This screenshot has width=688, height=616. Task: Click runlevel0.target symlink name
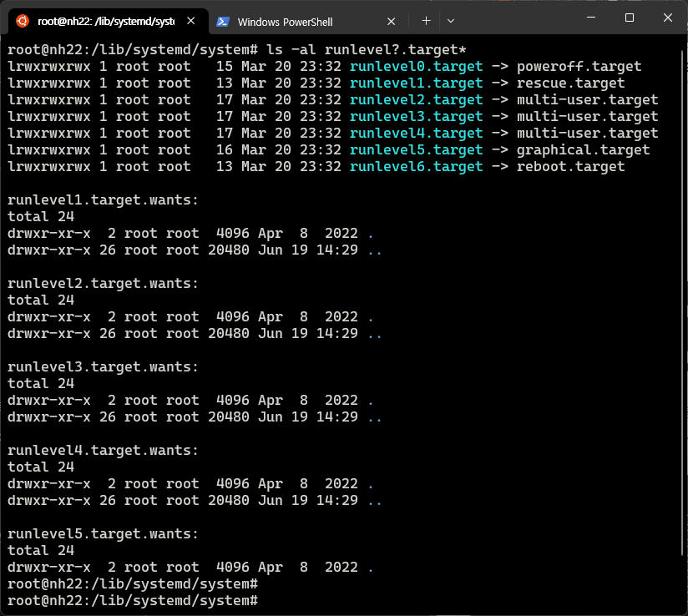[416, 66]
